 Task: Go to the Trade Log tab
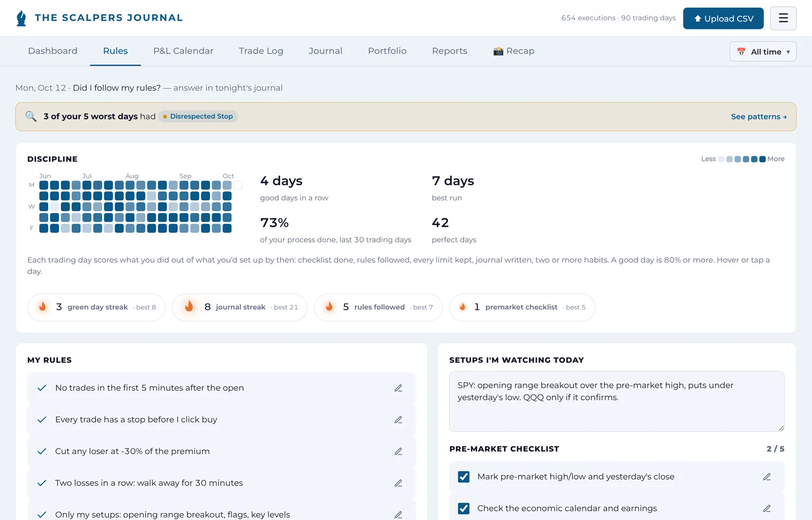coord(261,51)
